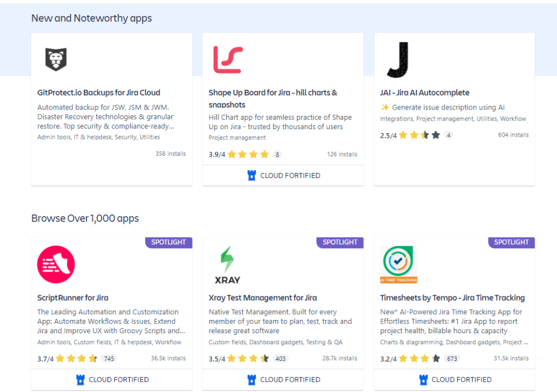
Task: Click 'Admin tools, IT & helpdesk, Security, Utilities' categories
Action: click(x=99, y=137)
